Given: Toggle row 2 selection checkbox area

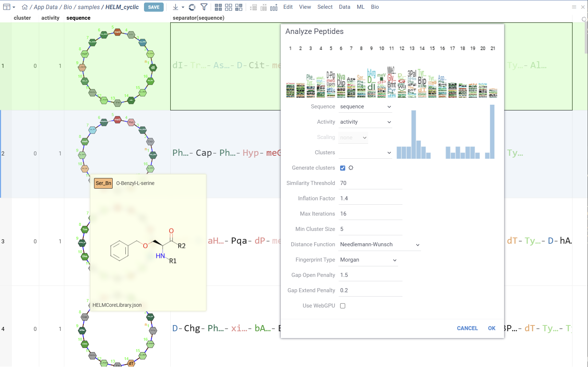Looking at the screenshot, I should click(x=3, y=153).
